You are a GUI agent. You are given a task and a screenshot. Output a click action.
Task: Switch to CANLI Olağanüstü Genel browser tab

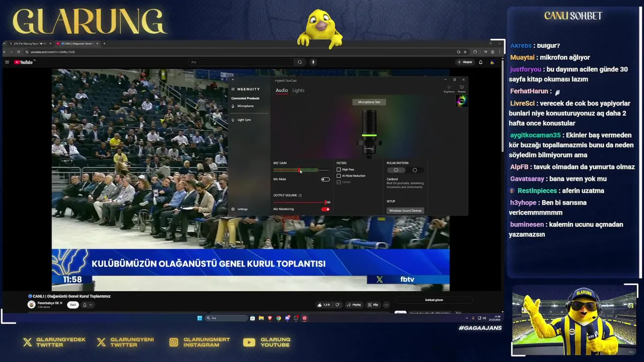point(76,44)
